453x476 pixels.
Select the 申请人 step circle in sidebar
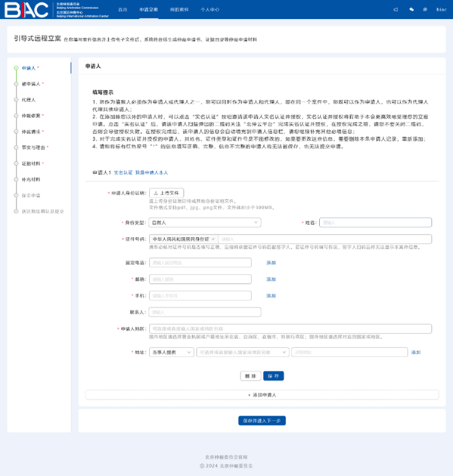click(16, 68)
